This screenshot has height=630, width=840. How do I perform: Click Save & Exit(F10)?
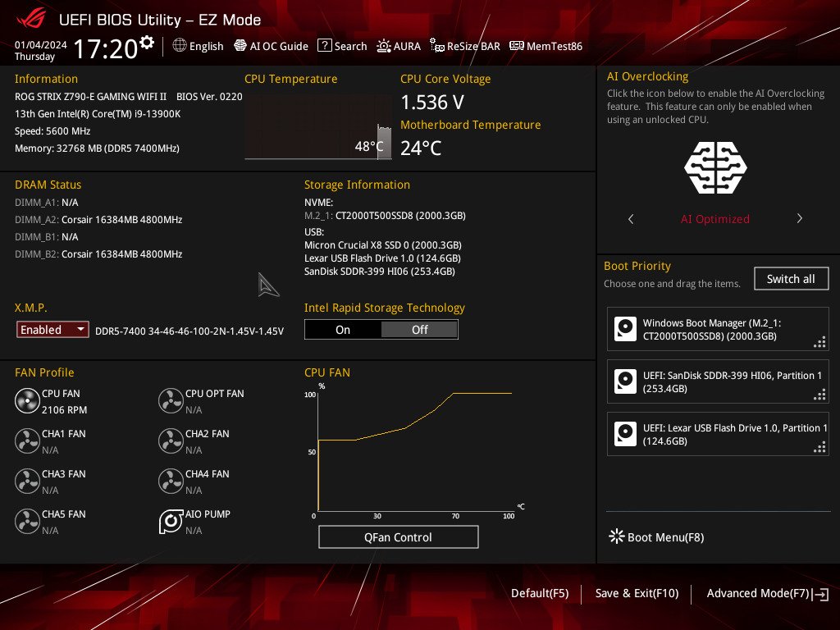(x=637, y=593)
